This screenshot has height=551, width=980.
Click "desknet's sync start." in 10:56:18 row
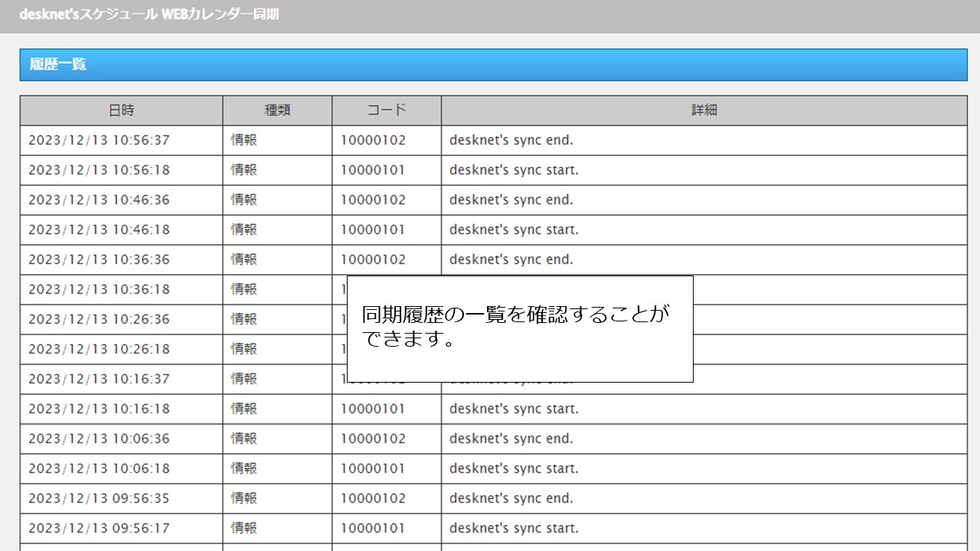coord(514,170)
